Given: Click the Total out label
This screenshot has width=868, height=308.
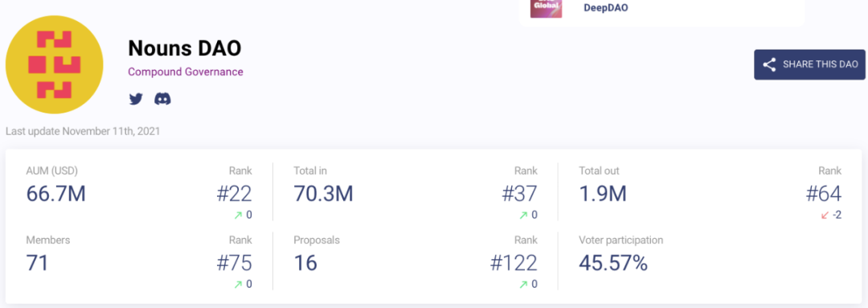Looking at the screenshot, I should pos(599,170).
